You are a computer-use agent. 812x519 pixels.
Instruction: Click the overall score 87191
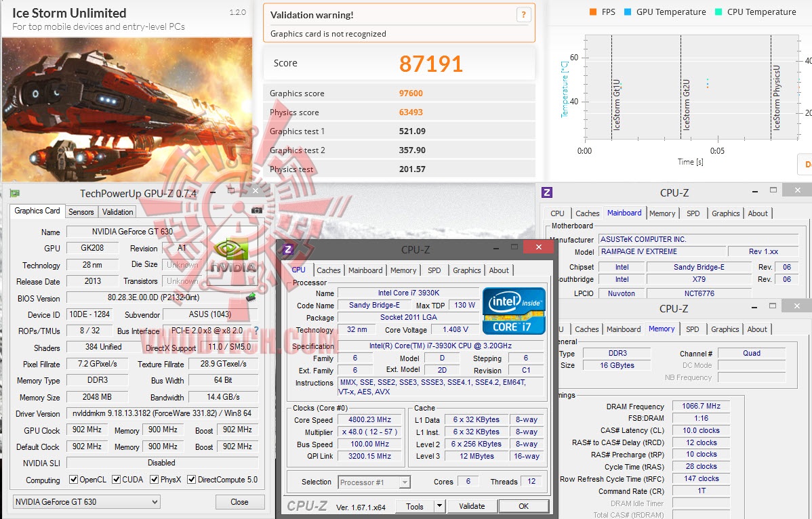[x=431, y=64]
